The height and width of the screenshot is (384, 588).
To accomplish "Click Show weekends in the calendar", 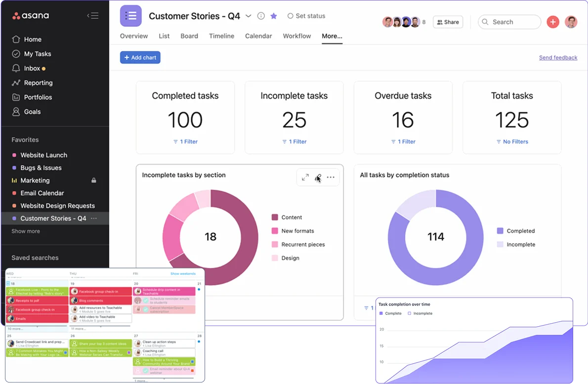I will [x=183, y=273].
